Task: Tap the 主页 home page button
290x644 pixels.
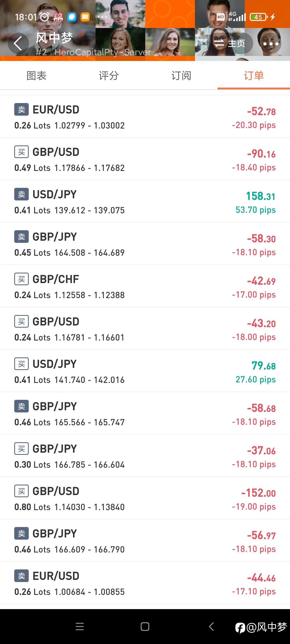Action: 230,43
